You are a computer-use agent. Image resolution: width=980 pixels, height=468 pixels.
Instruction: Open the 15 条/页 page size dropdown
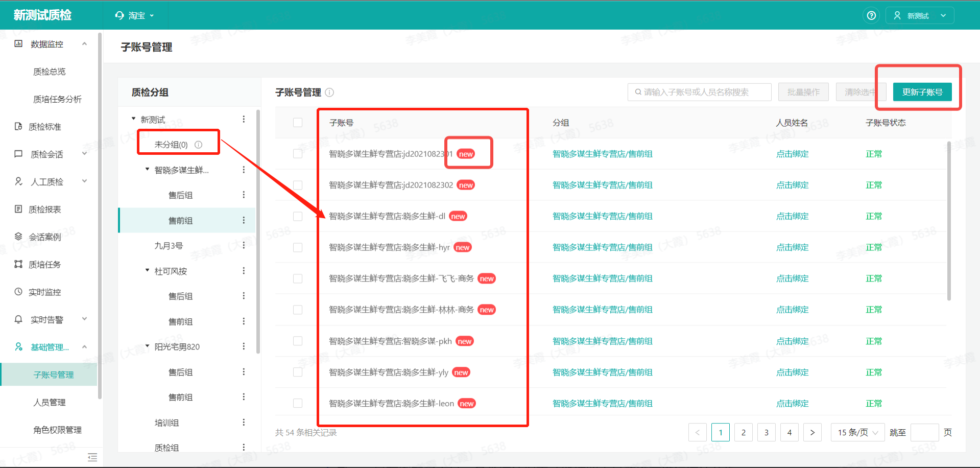(858, 433)
